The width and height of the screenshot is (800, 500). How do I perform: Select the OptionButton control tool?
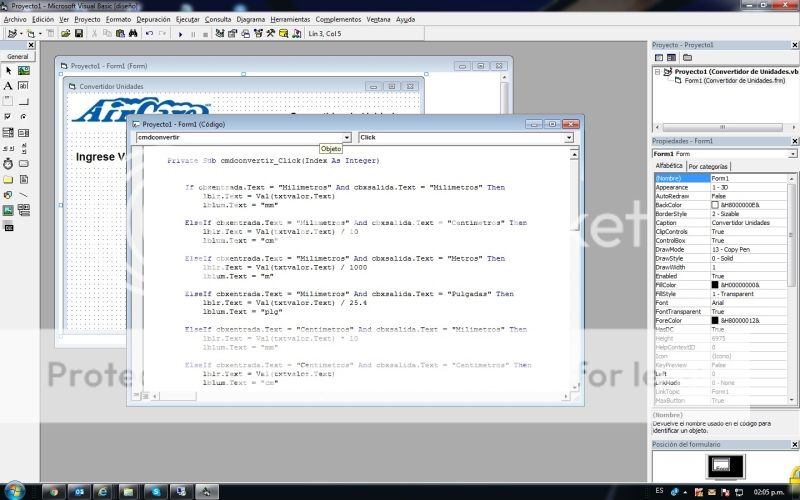coord(23,117)
